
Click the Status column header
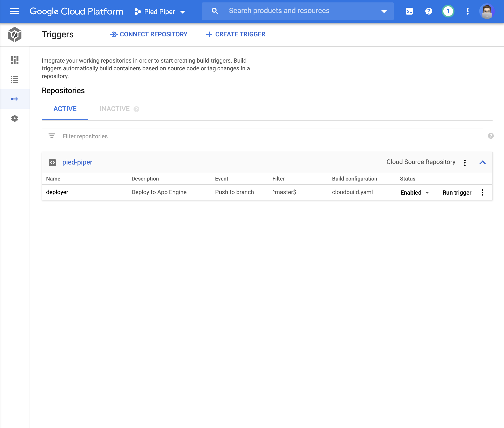[408, 179]
